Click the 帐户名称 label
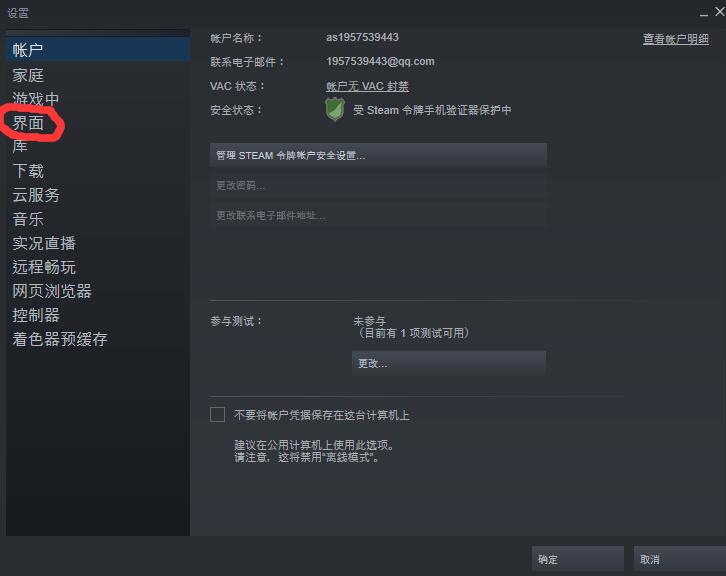 coord(236,38)
